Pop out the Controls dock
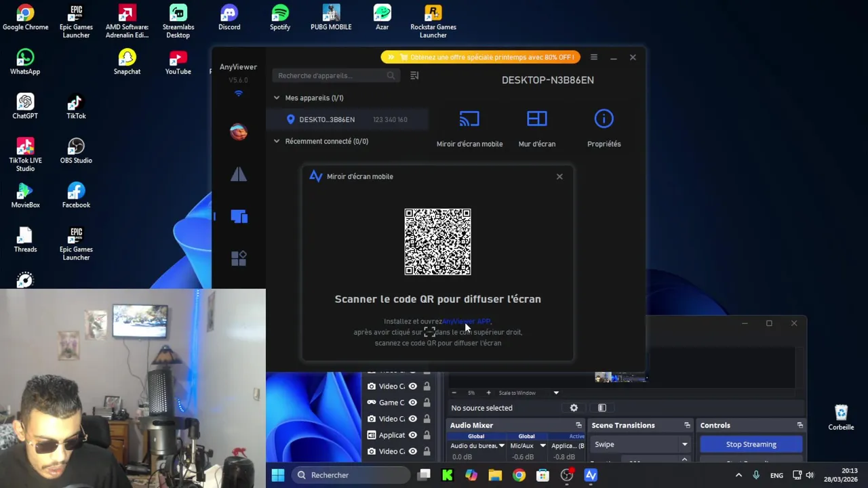868x488 pixels. coord(800,425)
